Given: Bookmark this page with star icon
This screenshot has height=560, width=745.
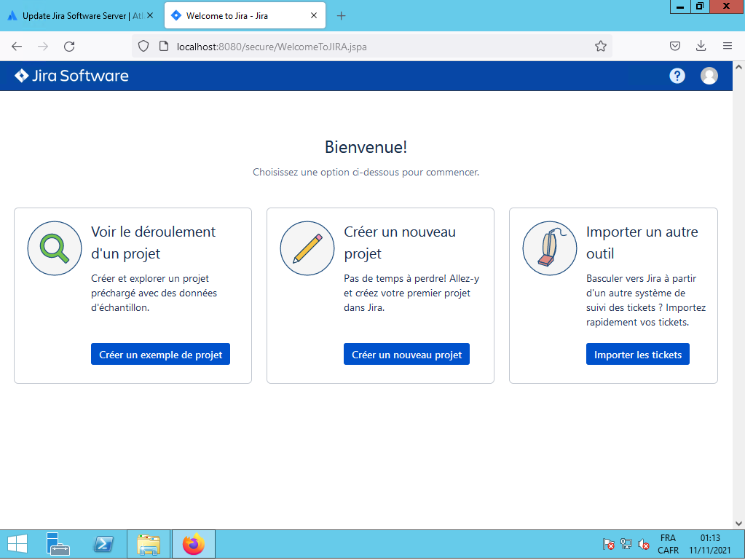Looking at the screenshot, I should pos(601,47).
